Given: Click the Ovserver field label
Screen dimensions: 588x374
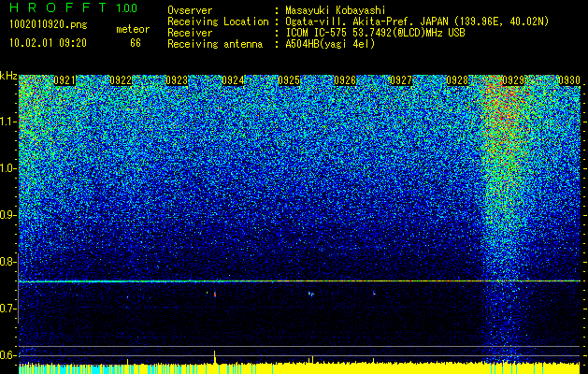Looking at the screenshot, I should (190, 11).
